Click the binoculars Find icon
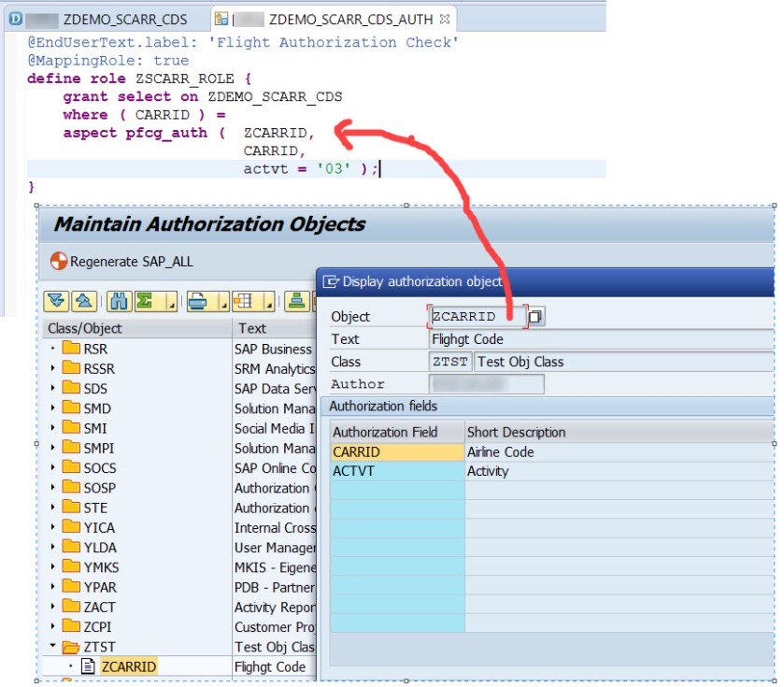Screen dimensions: 784x687 click(x=119, y=301)
